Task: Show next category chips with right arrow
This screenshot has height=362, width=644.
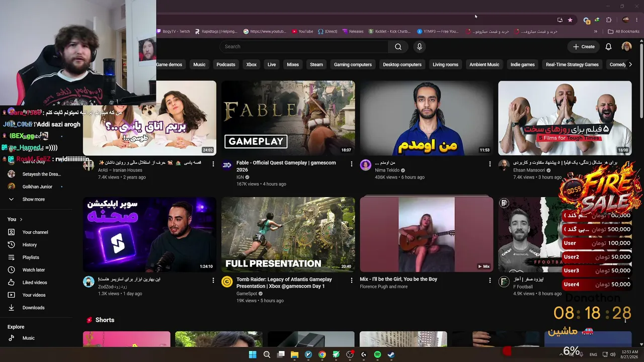Action: 631,64
